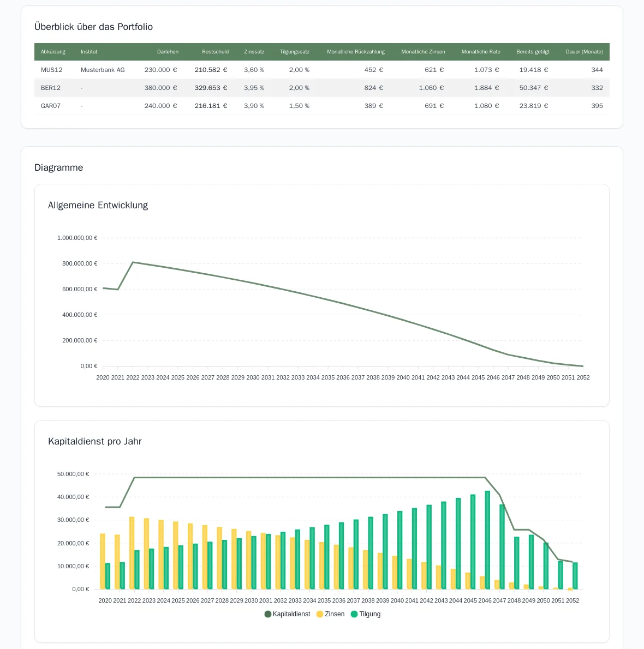Click the Institut column header
Screen dimensions: 644x649
pos(89,52)
